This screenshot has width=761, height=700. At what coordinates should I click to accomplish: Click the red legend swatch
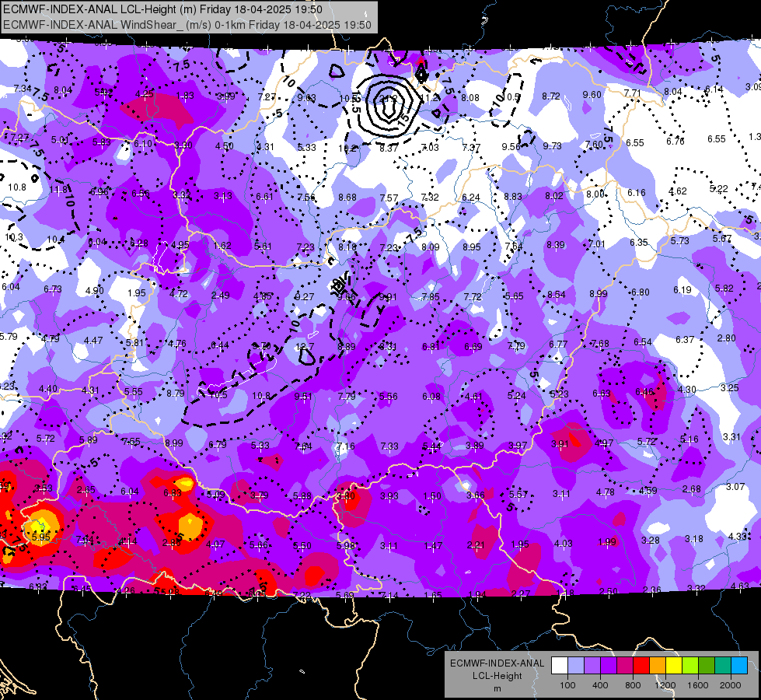tap(641, 666)
